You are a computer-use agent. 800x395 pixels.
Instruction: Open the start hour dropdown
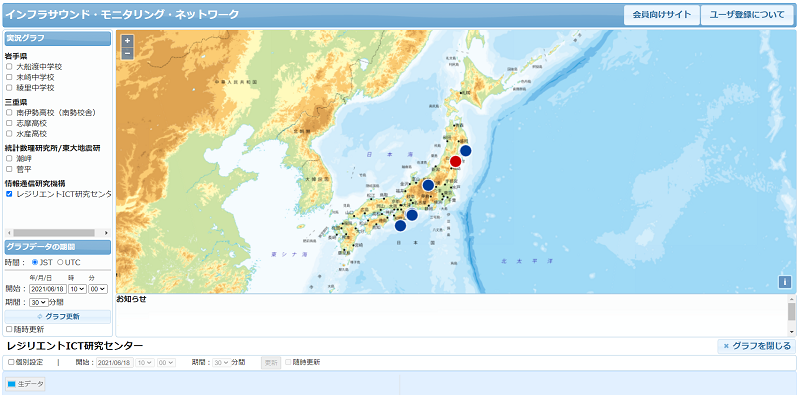coord(77,289)
